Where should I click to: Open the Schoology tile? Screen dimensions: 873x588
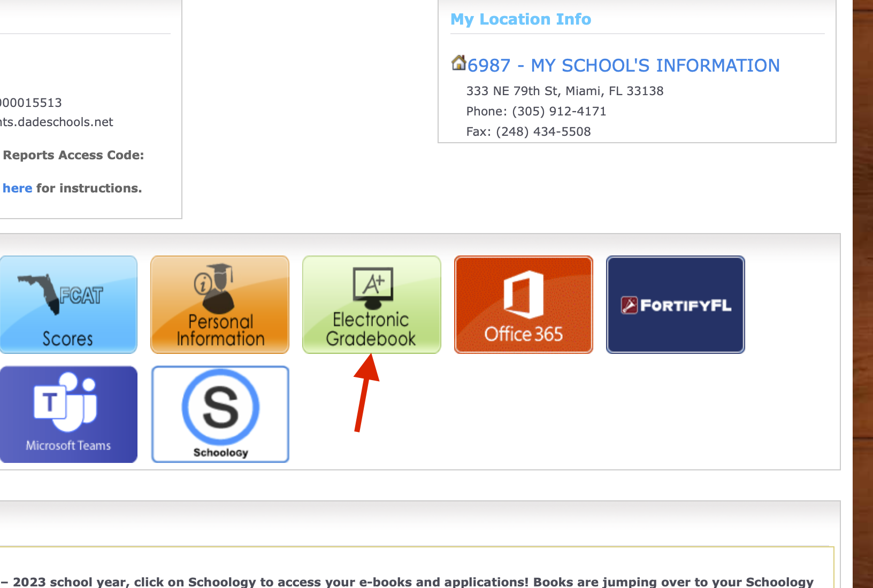point(220,414)
